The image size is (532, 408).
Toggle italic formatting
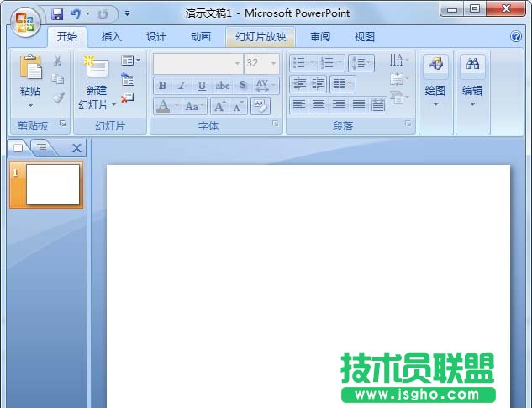[182, 86]
